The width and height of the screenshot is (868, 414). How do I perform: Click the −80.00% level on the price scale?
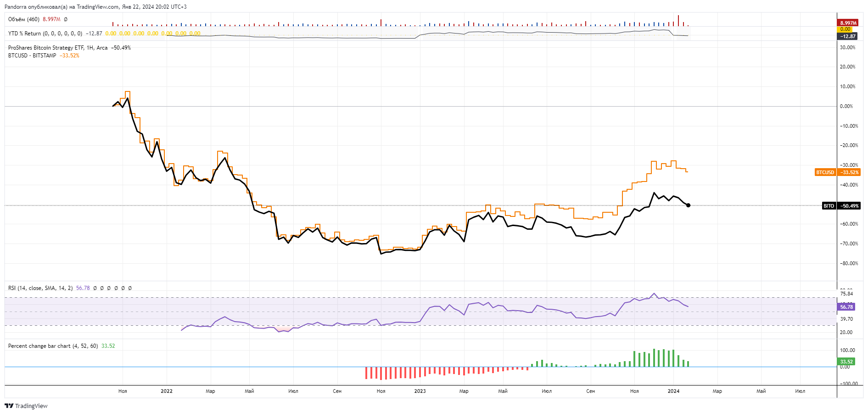(x=849, y=263)
